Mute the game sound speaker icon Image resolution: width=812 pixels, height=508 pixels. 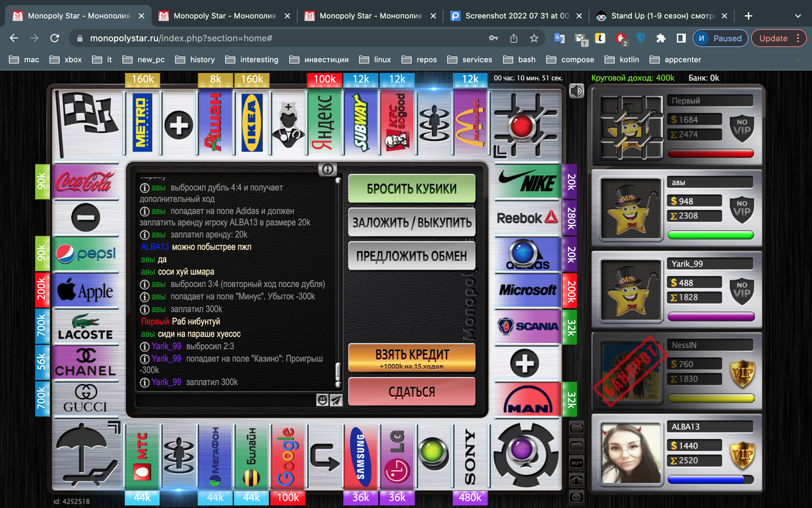(576, 91)
